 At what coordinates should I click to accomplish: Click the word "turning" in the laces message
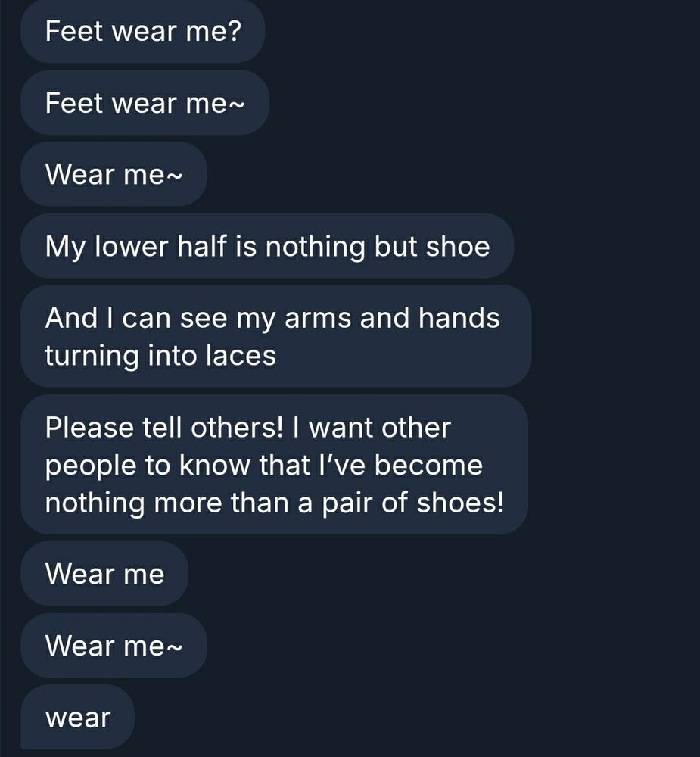point(92,355)
